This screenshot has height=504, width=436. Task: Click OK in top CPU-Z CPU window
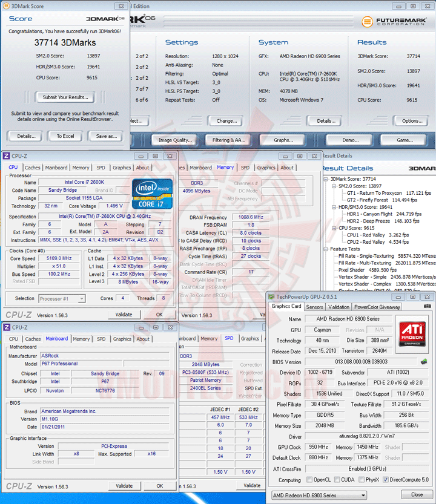point(159,315)
